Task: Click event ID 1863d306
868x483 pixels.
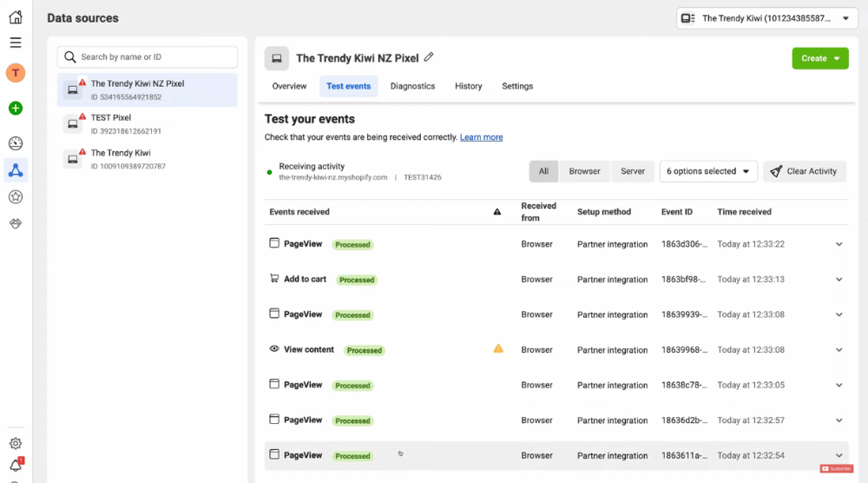Action: [684, 244]
